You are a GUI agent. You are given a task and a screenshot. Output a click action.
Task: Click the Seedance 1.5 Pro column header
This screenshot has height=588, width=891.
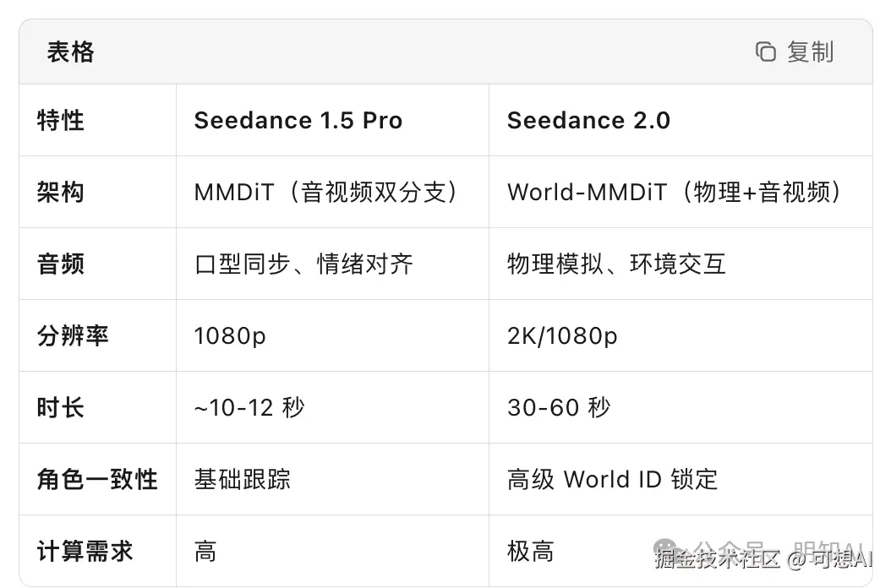[298, 121]
